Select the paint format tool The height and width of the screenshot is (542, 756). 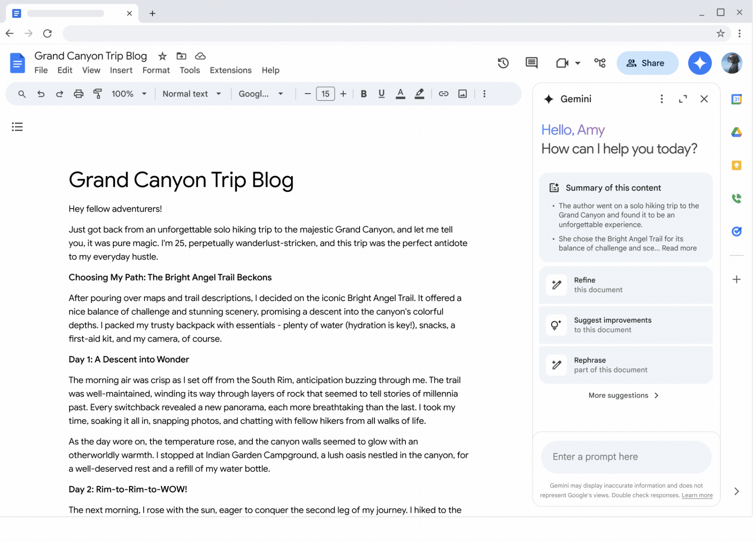97,94
